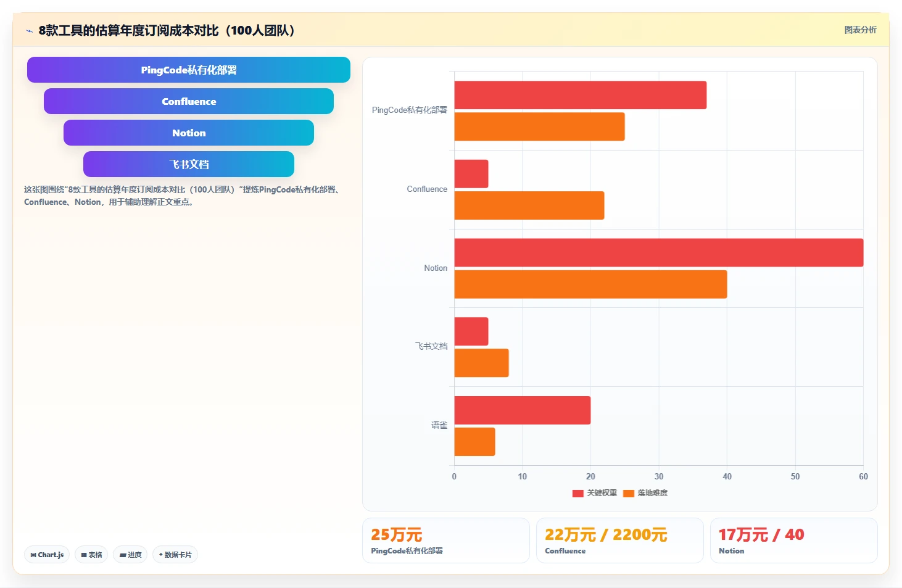Click the Notion funnel bar
Viewport: 902px width, 588px height.
[189, 133]
